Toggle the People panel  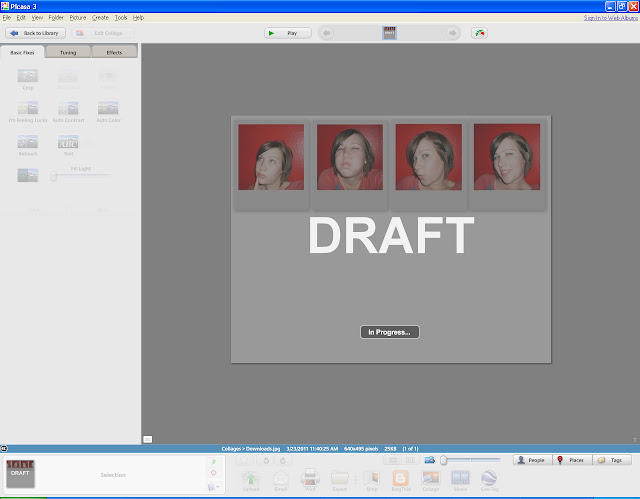tap(533, 460)
